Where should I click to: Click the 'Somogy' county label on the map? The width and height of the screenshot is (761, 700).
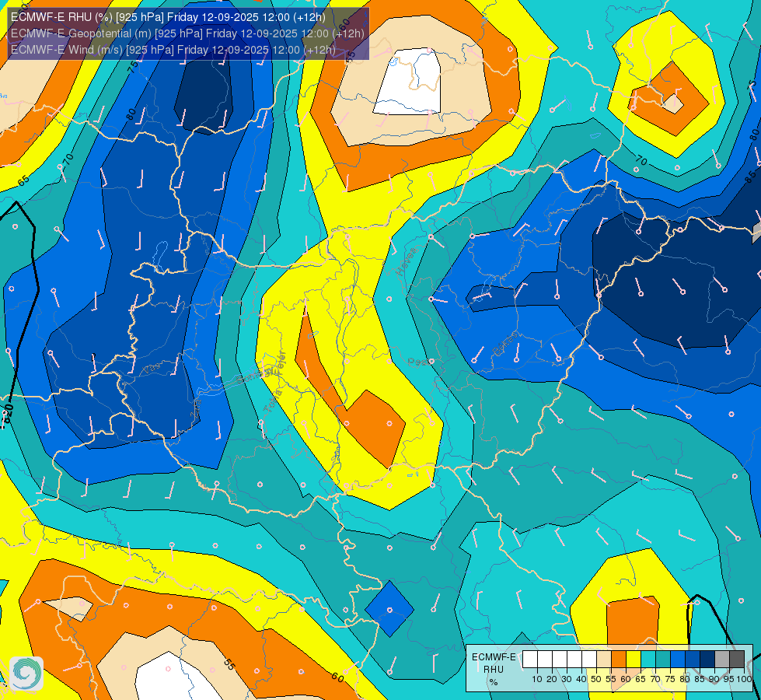pyautogui.click(x=255, y=376)
